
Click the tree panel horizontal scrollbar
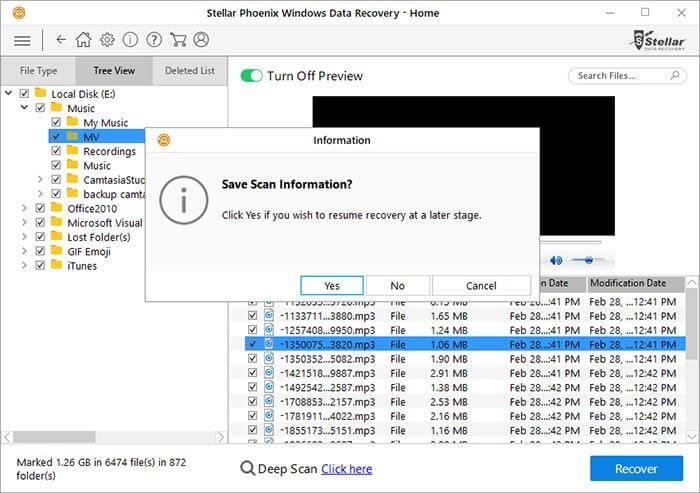click(54, 437)
